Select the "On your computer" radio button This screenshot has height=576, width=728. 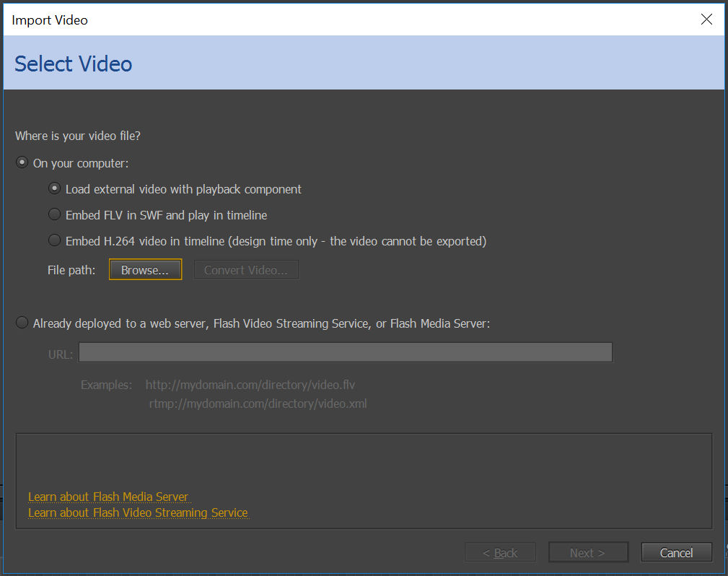point(22,162)
